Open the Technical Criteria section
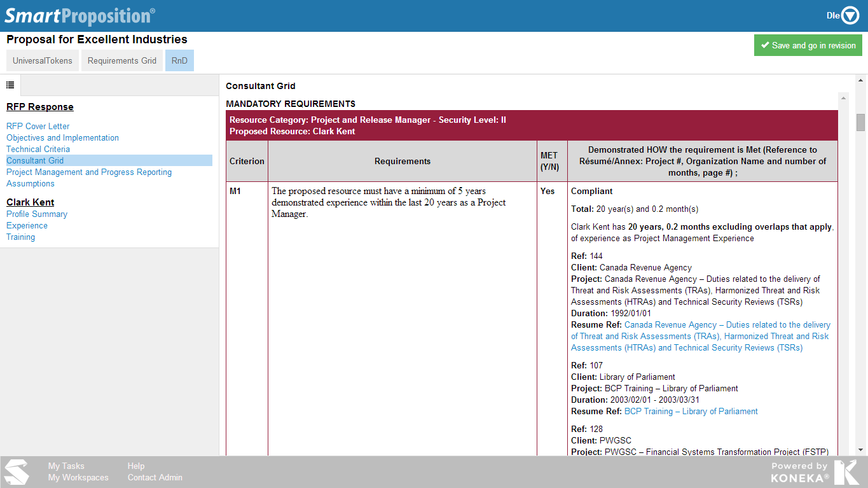The image size is (868, 488). point(38,150)
